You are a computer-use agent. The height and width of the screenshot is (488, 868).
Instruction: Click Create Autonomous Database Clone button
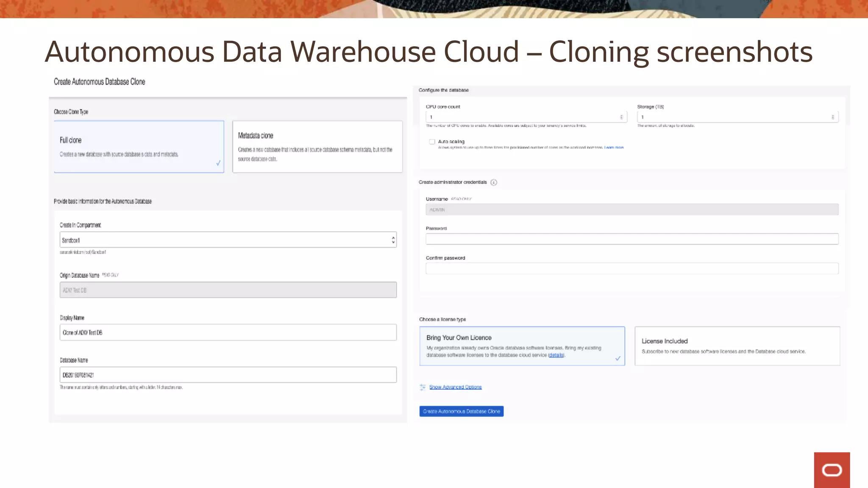tap(462, 411)
